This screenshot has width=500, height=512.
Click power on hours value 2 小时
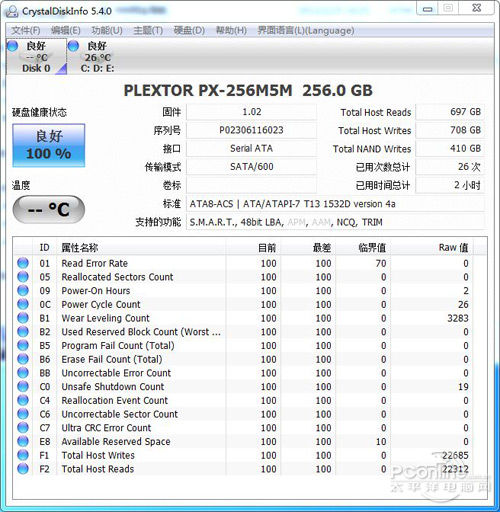[450, 185]
